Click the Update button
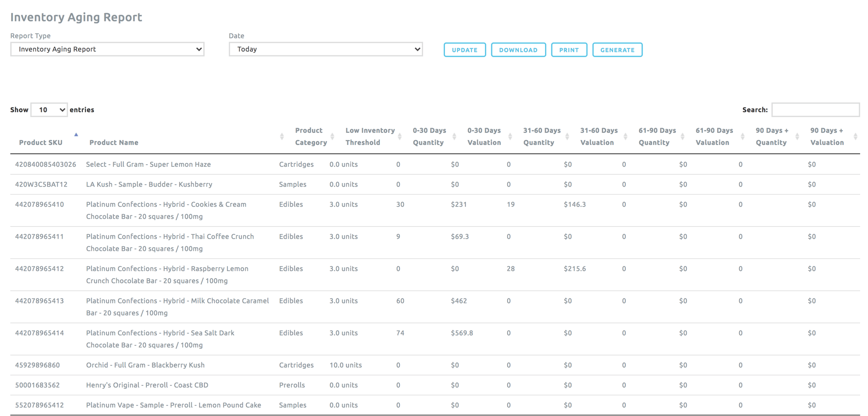This screenshot has width=868, height=416. click(464, 50)
